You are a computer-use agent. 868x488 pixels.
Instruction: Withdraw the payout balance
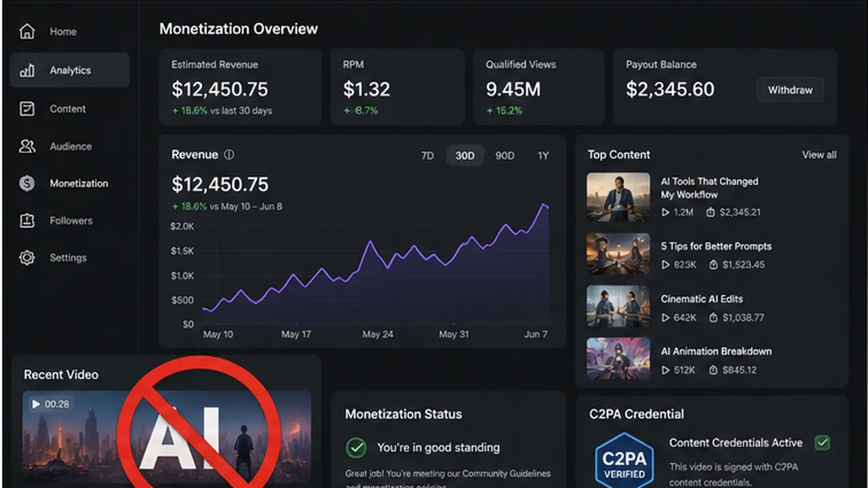(x=790, y=89)
